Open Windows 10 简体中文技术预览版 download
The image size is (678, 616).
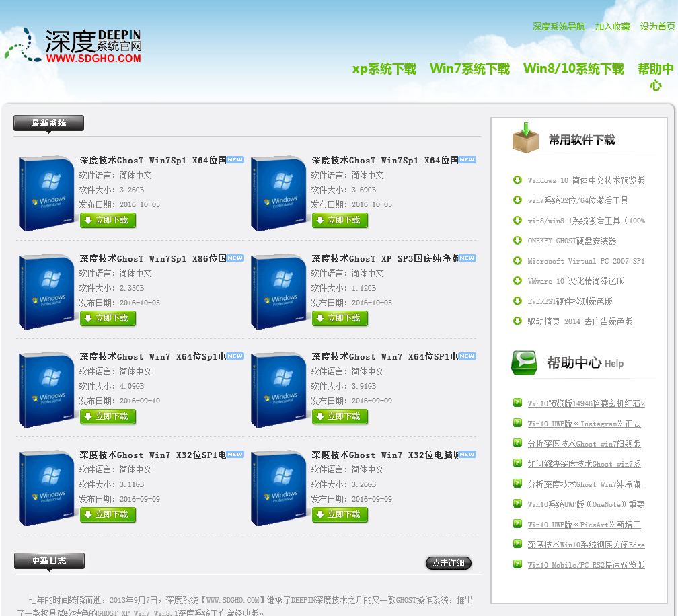[x=586, y=180]
